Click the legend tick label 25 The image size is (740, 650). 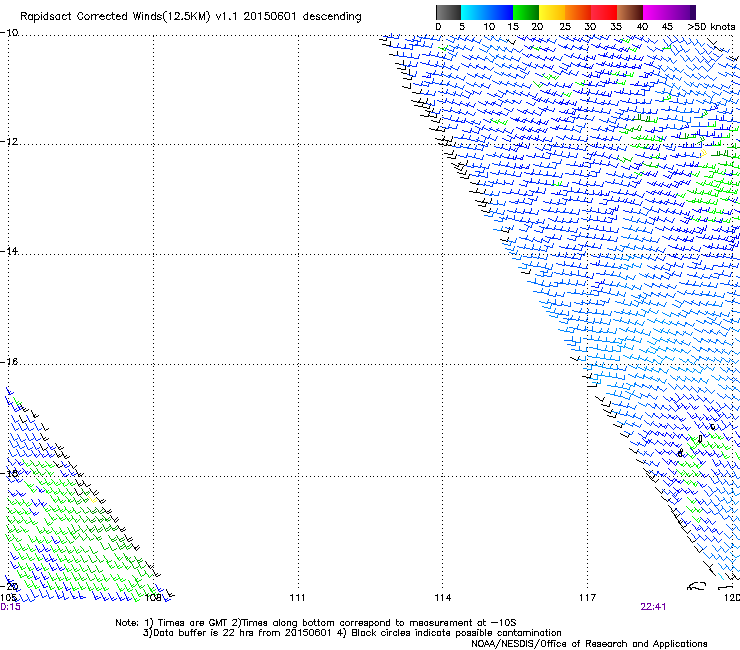tap(565, 27)
